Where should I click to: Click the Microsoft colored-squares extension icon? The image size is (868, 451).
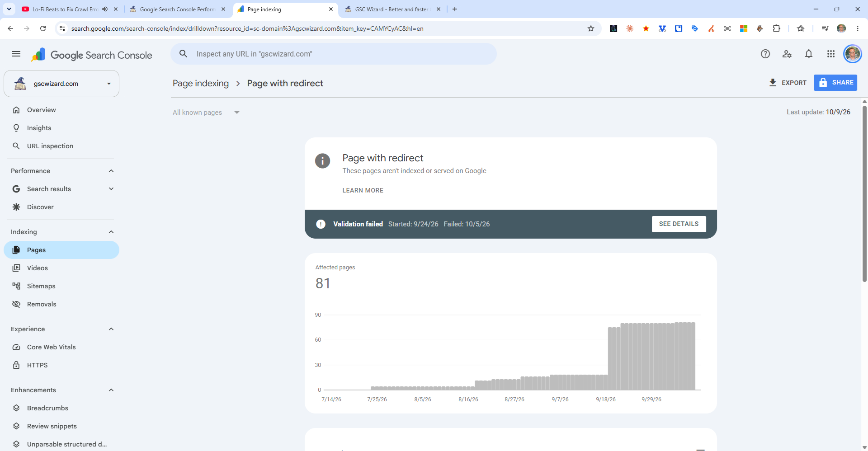(744, 28)
